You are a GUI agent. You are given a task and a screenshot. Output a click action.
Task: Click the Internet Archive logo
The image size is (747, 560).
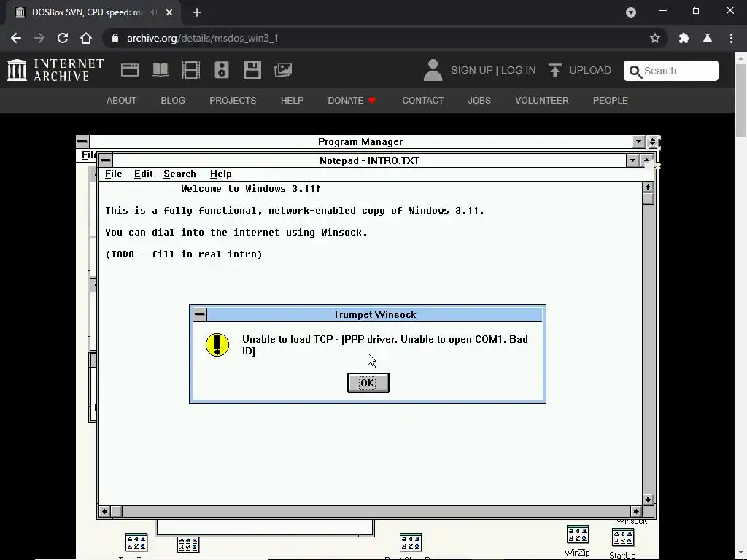55,70
